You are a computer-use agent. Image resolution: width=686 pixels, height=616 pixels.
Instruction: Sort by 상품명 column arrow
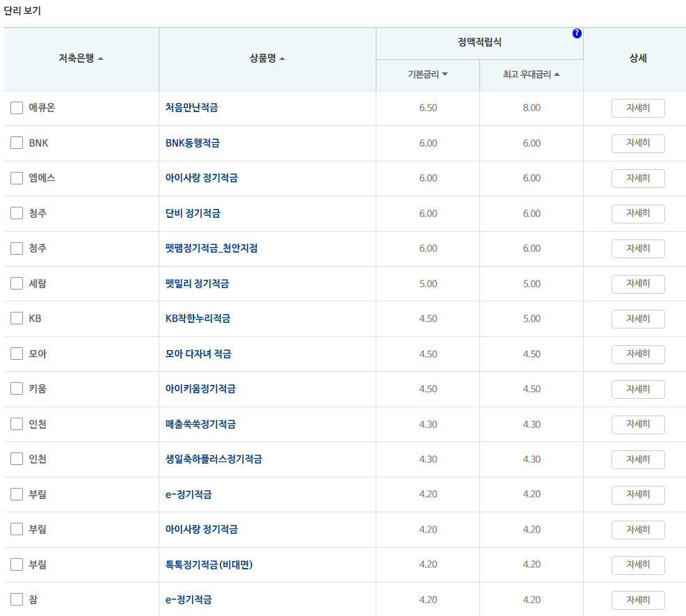coord(282,58)
